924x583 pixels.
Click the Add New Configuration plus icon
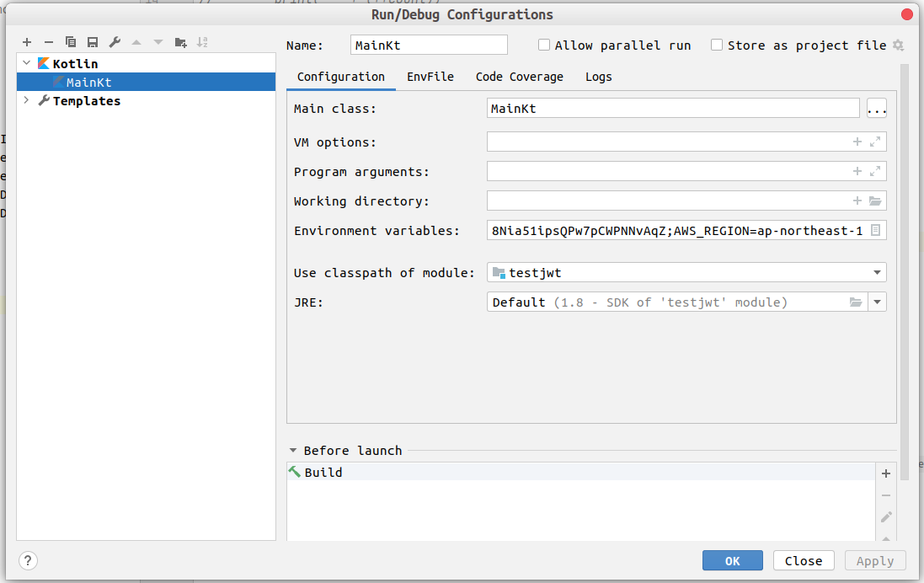point(27,42)
